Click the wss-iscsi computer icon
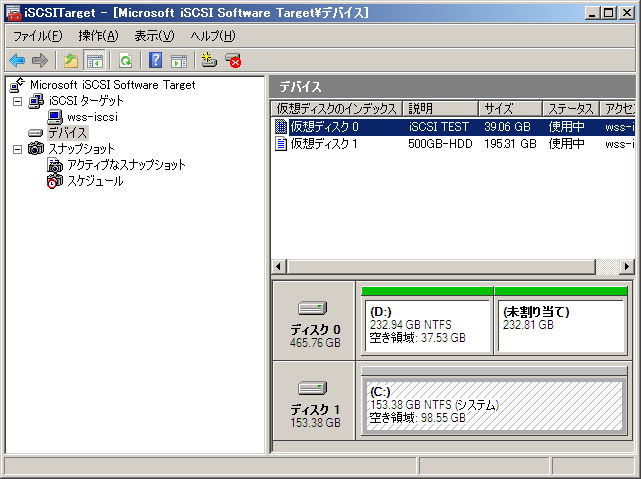Viewport: 641px width, 479px height. 55,117
